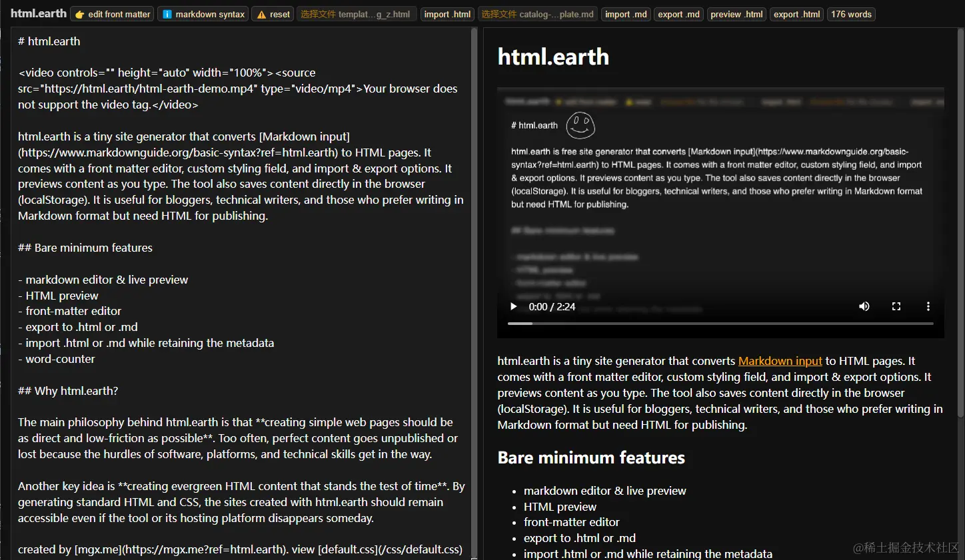Click '- HTML preview' line in editor
Image resolution: width=965 pixels, height=560 pixels.
tap(58, 296)
